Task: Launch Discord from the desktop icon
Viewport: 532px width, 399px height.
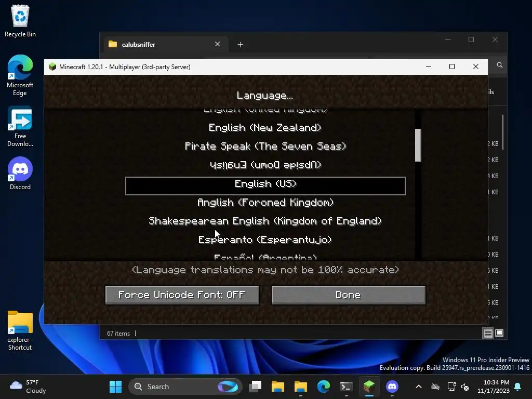Action: tap(20, 173)
